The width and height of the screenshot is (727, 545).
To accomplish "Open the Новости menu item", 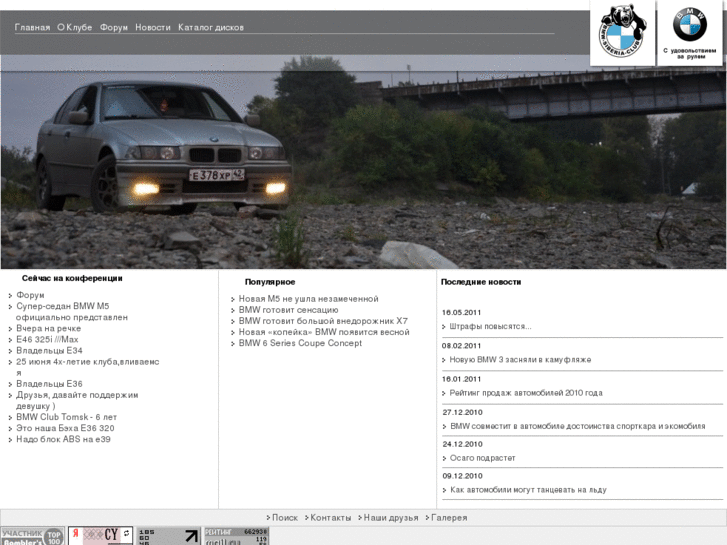I will (x=153, y=27).
